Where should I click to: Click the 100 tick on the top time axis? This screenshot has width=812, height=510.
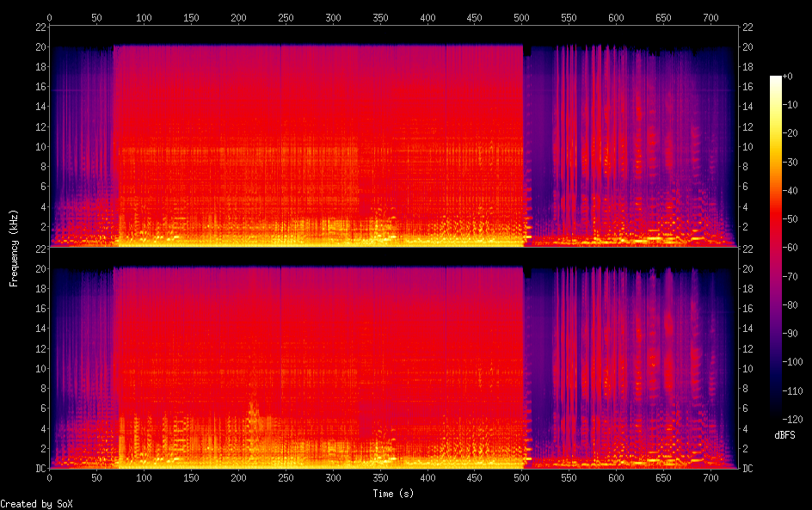tap(144, 17)
